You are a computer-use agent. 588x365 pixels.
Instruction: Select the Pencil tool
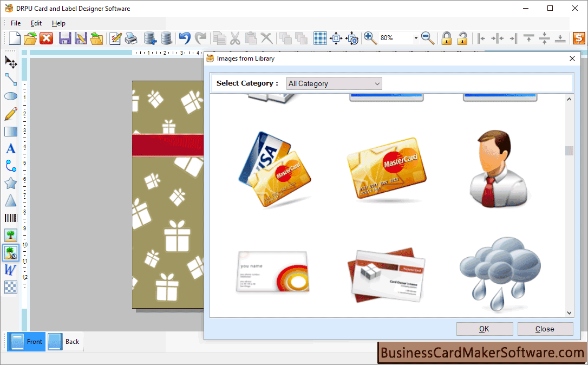tap(10, 114)
